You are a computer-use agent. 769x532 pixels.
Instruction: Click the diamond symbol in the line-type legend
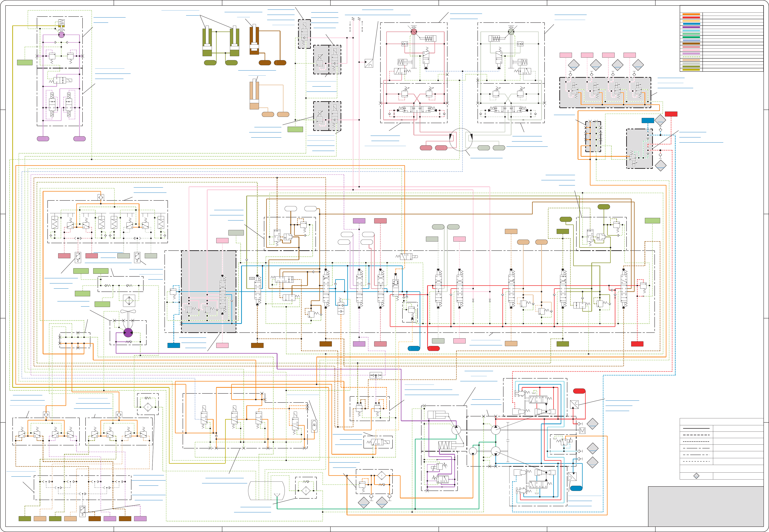(x=696, y=476)
